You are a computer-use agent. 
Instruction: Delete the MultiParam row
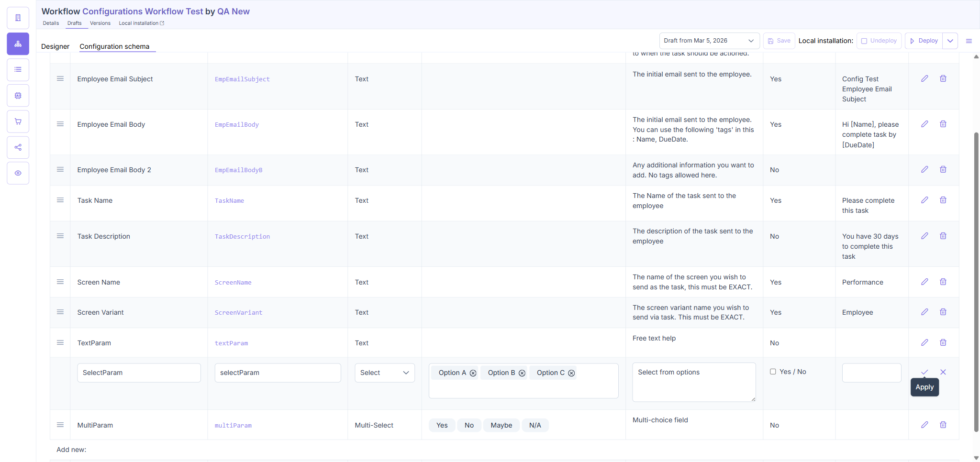click(x=943, y=425)
